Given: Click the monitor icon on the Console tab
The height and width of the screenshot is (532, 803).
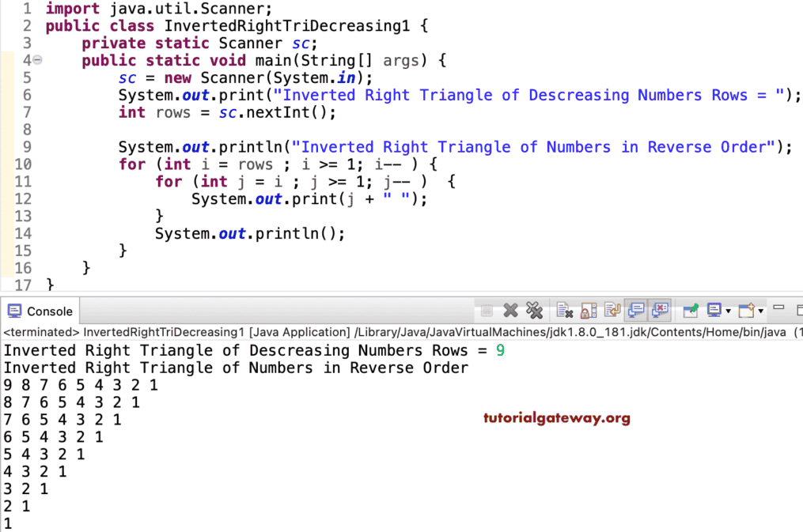Looking at the screenshot, I should pos(16,310).
